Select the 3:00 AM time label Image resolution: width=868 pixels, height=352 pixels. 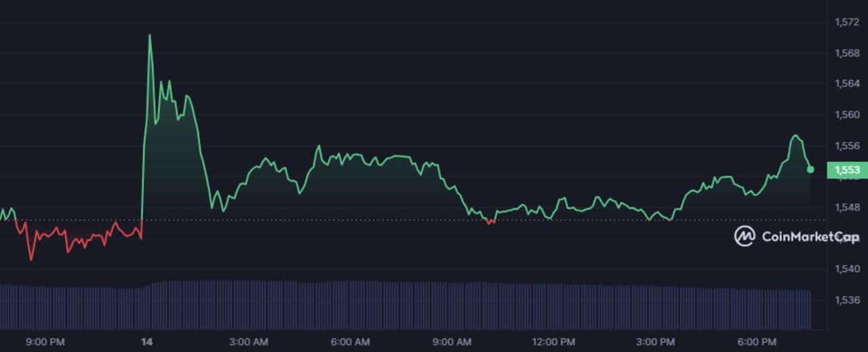[x=249, y=341]
